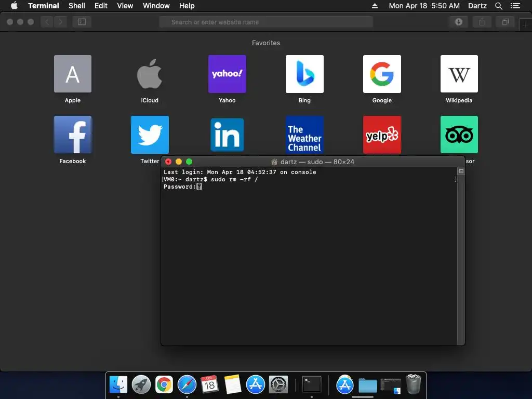The width and height of the screenshot is (532, 399).
Task: Open System Preferences gear from the Dock
Action: coord(278,385)
